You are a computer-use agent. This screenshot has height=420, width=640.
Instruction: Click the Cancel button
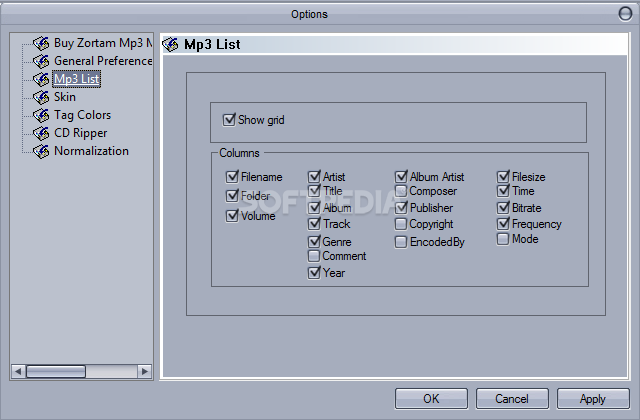coord(512,398)
